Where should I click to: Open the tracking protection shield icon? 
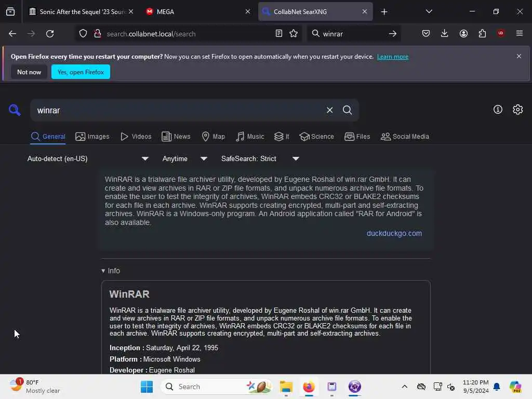tap(83, 34)
